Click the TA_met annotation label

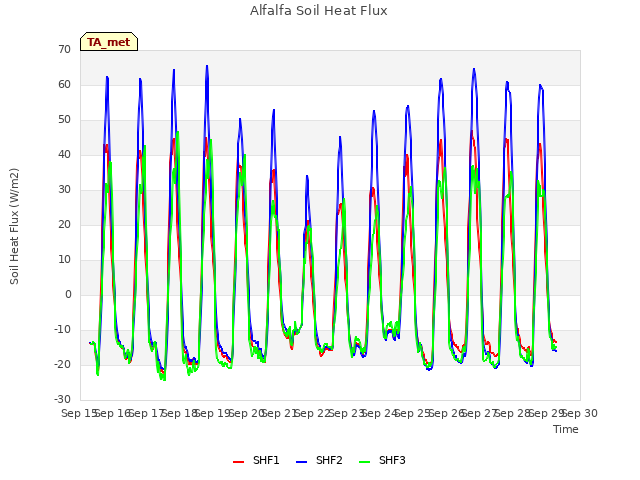[x=109, y=42]
